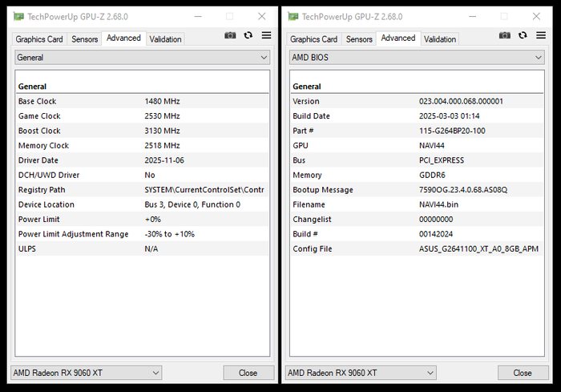
Task: Select the Registry Path row
Action: [x=142, y=190]
